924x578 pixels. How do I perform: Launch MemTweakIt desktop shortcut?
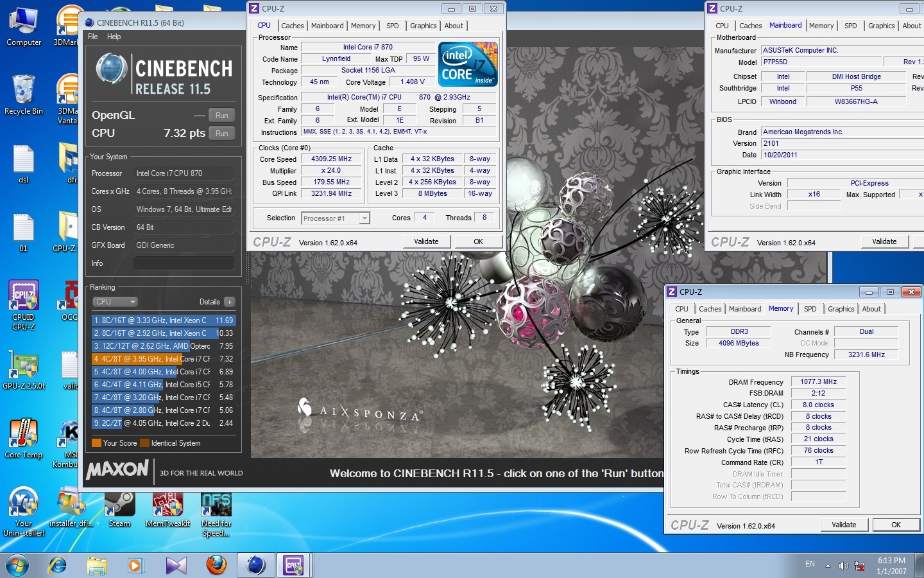point(167,508)
